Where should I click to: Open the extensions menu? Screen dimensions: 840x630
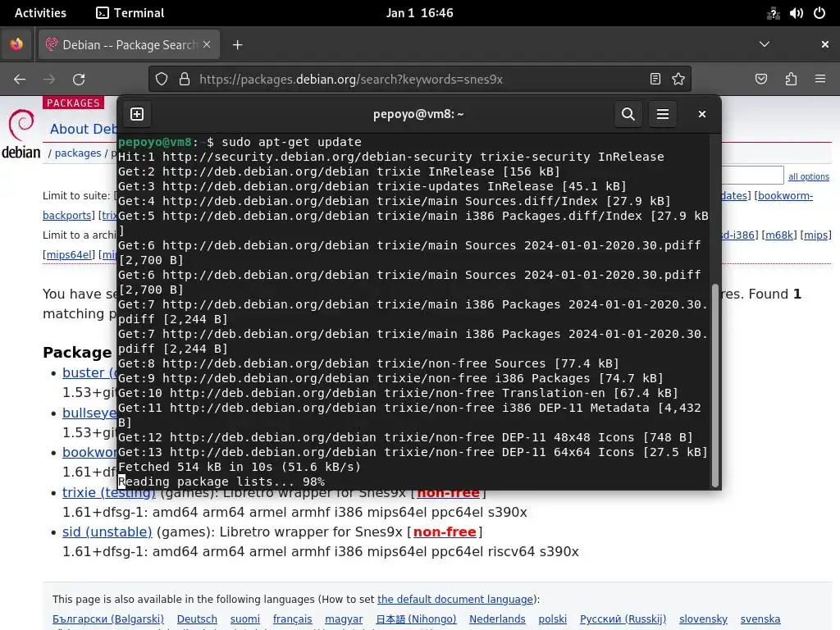click(x=791, y=80)
